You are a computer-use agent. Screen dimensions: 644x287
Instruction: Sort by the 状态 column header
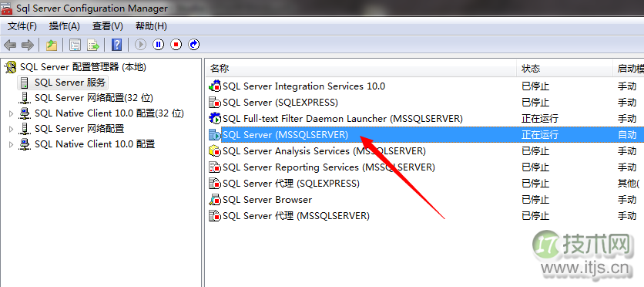[x=565, y=68]
